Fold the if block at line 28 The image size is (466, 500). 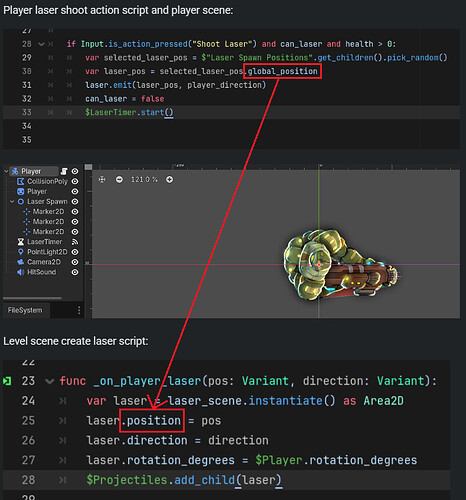click(x=41, y=44)
